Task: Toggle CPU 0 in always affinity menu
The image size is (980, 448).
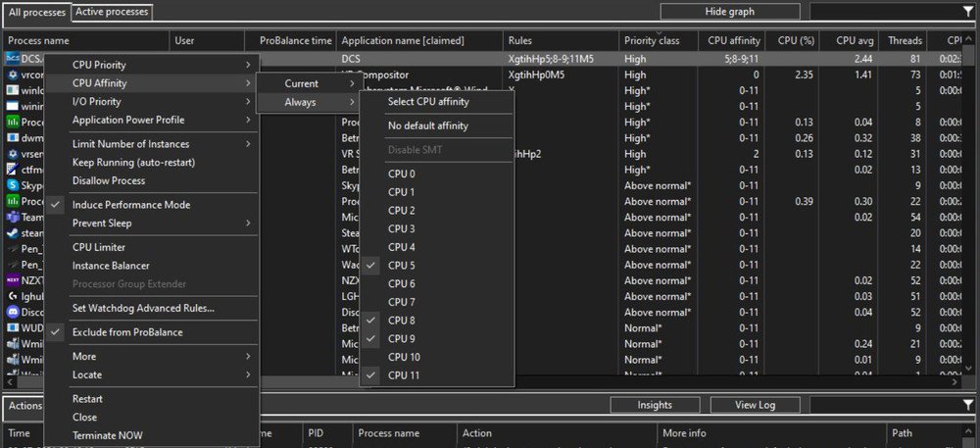Action: point(436,174)
